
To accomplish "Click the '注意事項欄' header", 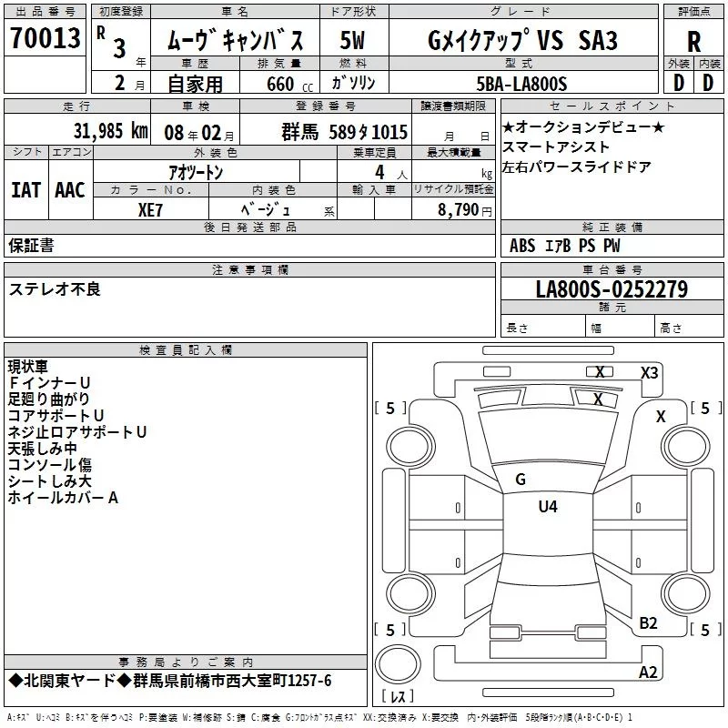I will [249, 269].
